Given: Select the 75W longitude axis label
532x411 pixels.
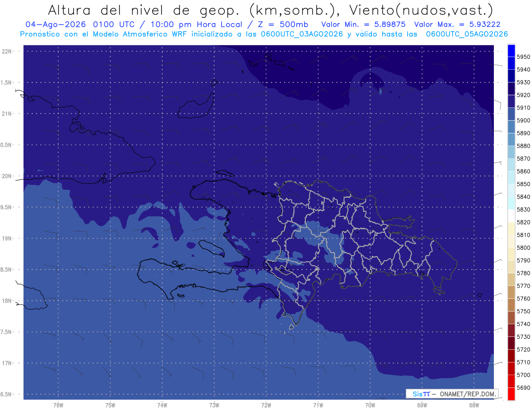Looking at the screenshot, I should (x=110, y=405).
